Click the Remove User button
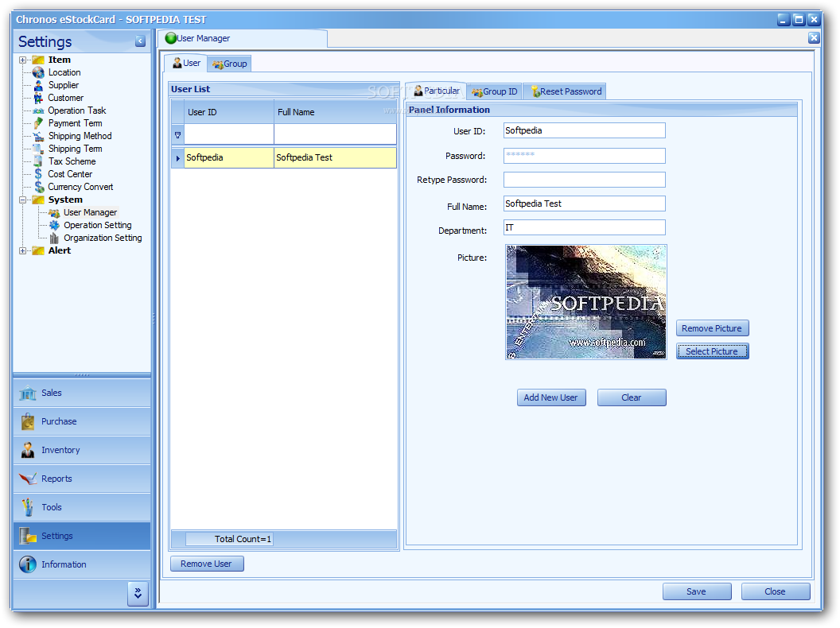The height and width of the screenshot is (628, 840). click(x=207, y=564)
